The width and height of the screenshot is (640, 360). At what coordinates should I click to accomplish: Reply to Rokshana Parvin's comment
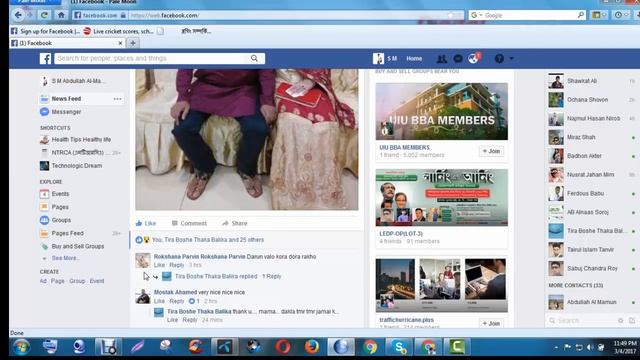[x=177, y=265]
